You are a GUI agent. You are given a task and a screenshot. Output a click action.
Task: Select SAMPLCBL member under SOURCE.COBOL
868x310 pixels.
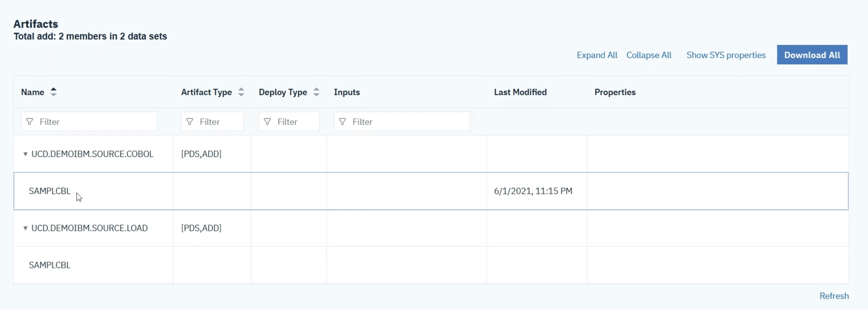point(49,191)
